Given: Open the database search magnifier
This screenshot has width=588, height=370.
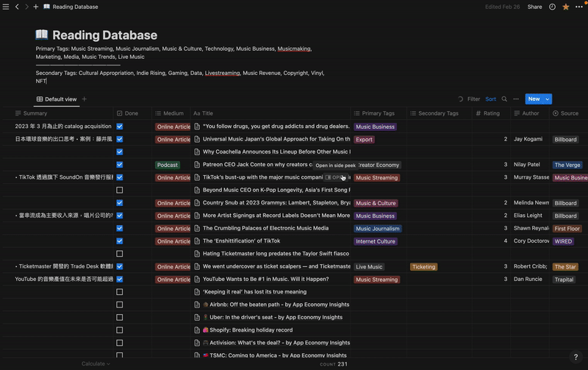Looking at the screenshot, I should pyautogui.click(x=504, y=99).
